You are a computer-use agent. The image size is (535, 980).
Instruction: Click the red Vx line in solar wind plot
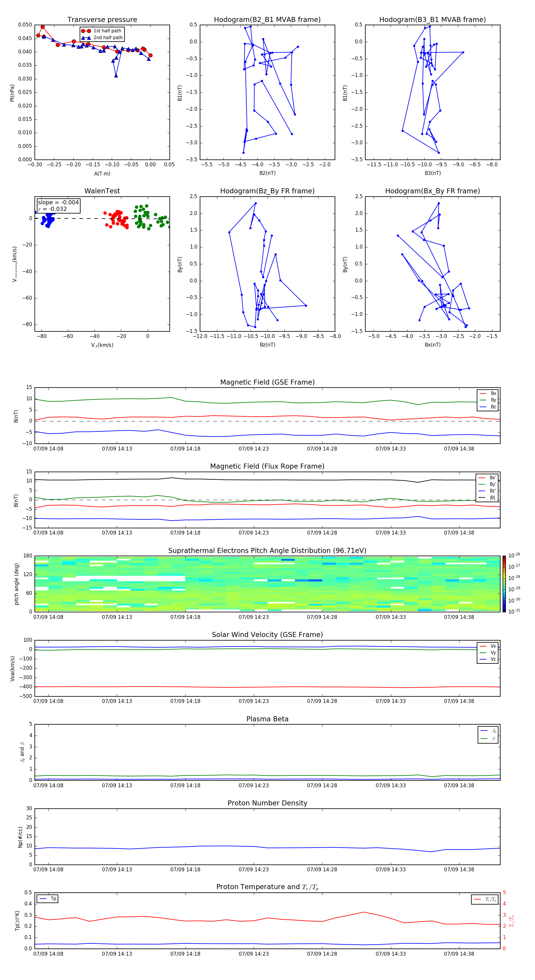(267, 687)
